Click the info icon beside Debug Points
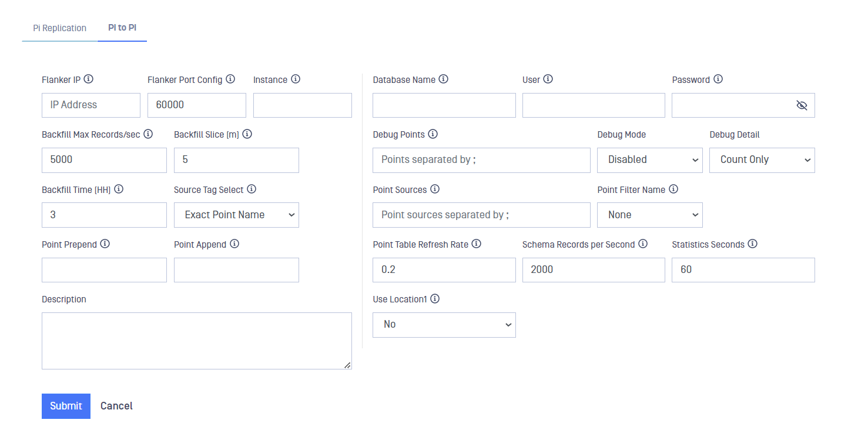Image resolution: width=868 pixels, height=443 pixels. [433, 134]
